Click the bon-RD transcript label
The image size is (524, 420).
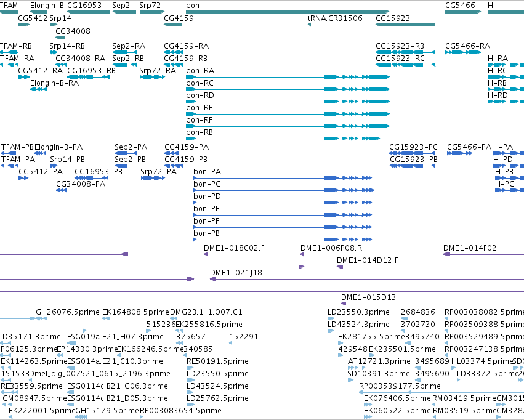click(x=200, y=95)
